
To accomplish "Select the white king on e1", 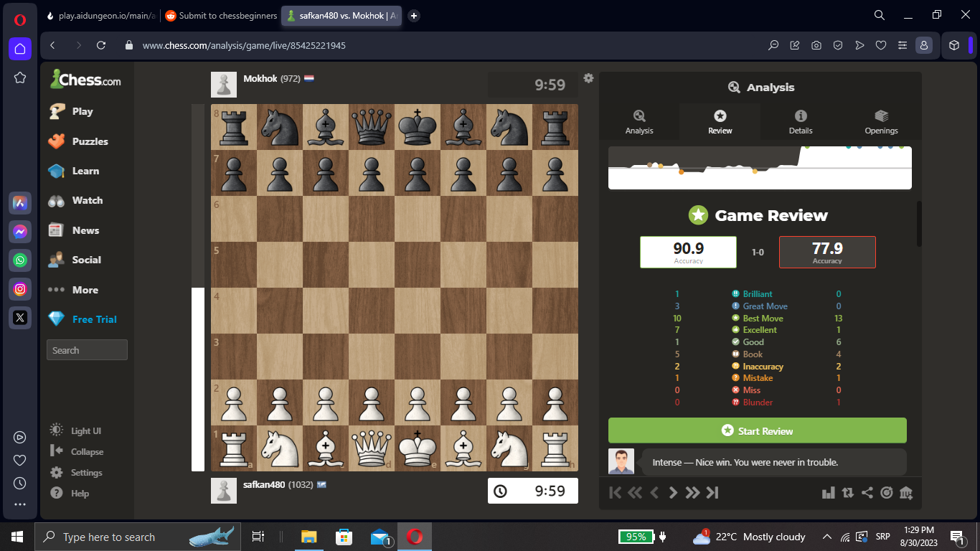I will pos(418,448).
